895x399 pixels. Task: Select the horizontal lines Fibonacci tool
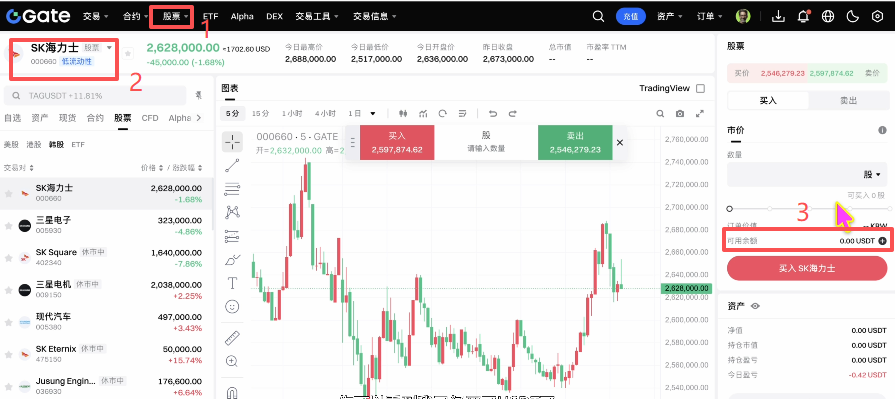point(232,189)
